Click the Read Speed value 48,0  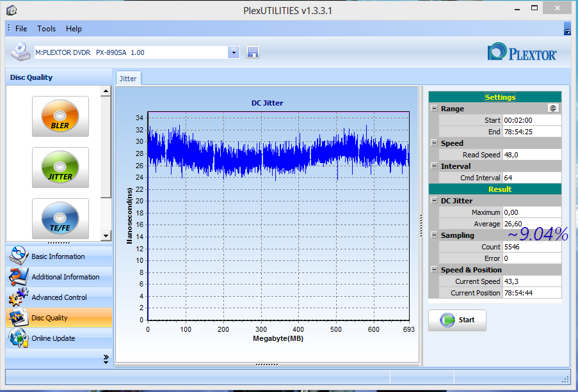(x=532, y=155)
